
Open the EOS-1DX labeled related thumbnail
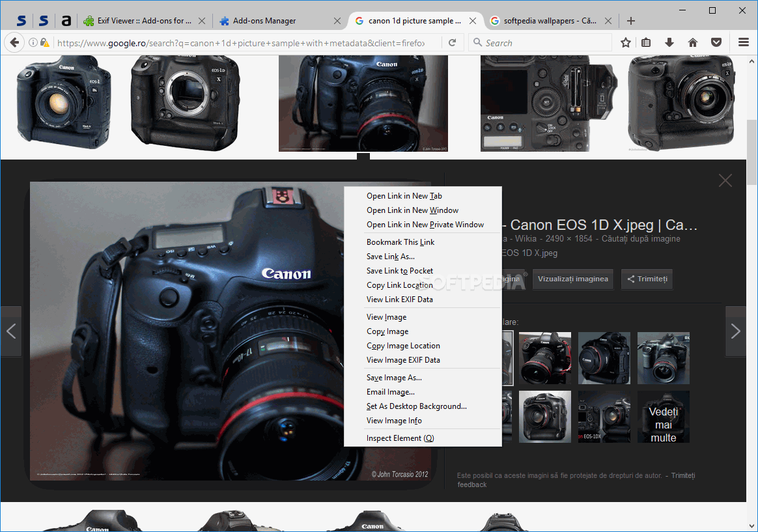pyautogui.click(x=604, y=417)
